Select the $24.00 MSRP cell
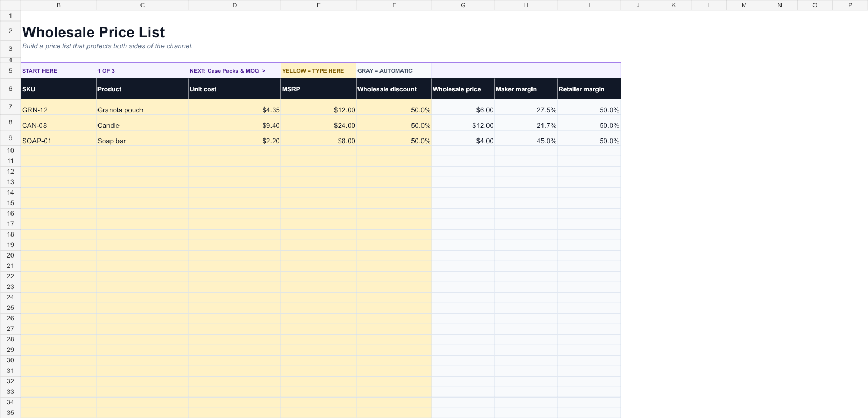The height and width of the screenshot is (418, 868). click(319, 123)
